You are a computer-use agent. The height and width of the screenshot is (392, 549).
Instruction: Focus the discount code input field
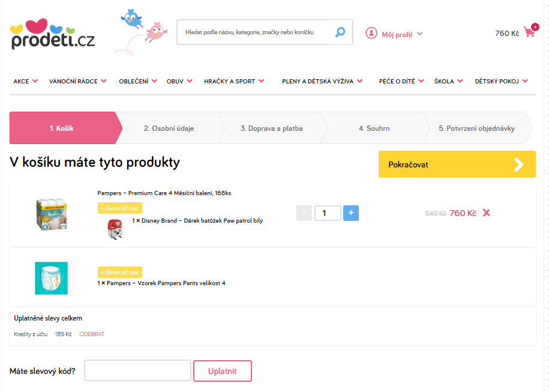[137, 370]
